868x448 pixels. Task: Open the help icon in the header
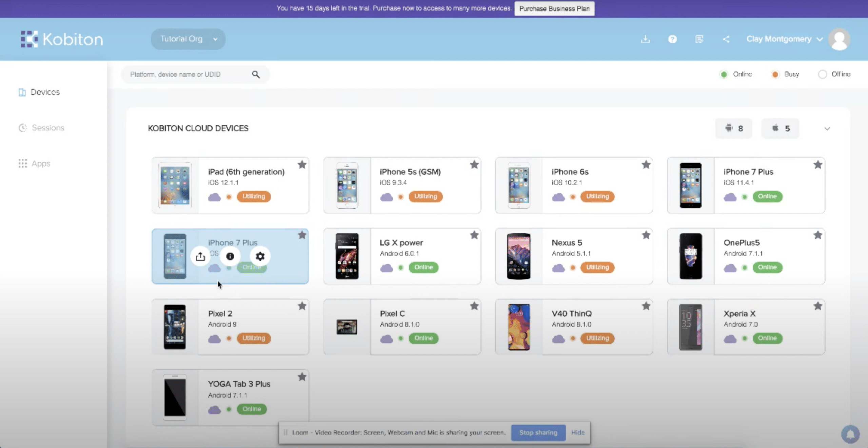(672, 39)
